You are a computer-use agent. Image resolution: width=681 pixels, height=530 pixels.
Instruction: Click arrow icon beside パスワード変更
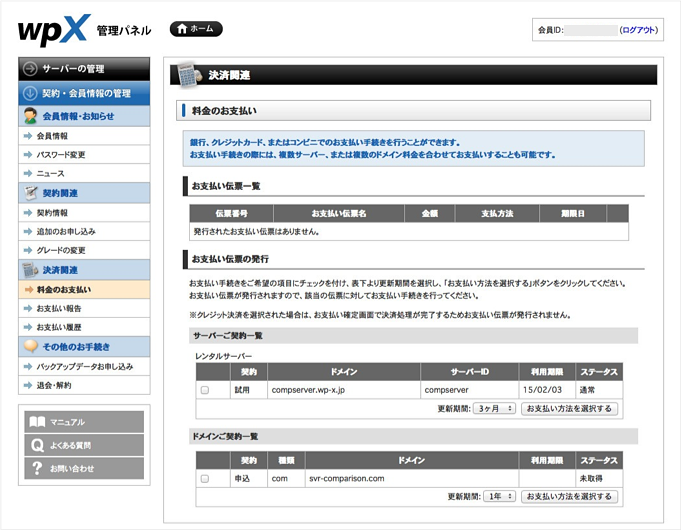(x=28, y=155)
